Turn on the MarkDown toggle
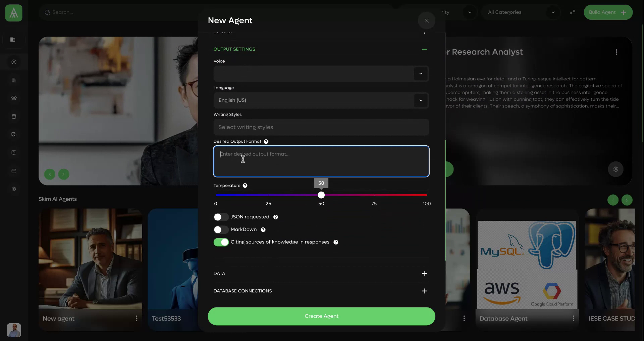 pos(220,230)
